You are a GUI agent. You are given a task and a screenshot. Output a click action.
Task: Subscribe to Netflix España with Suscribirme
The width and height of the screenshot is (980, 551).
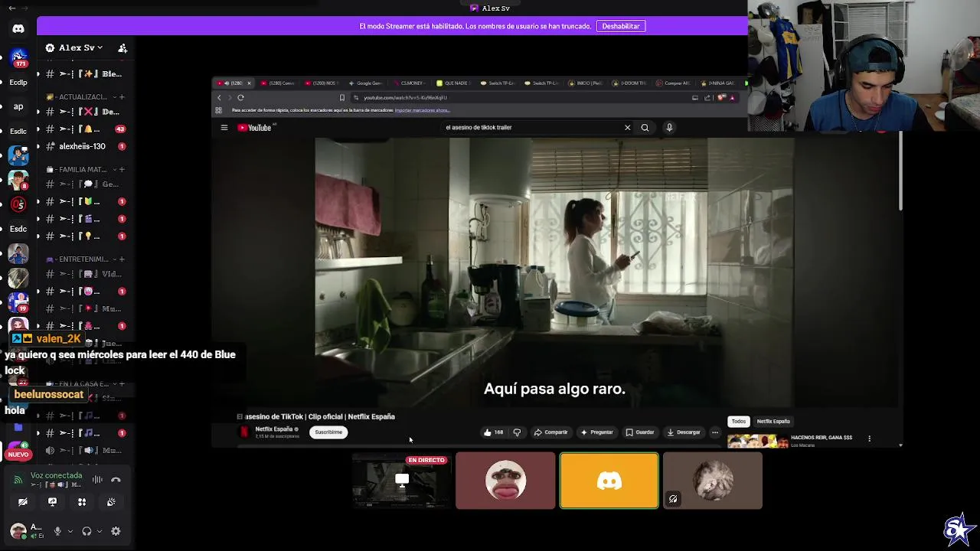pyautogui.click(x=328, y=432)
